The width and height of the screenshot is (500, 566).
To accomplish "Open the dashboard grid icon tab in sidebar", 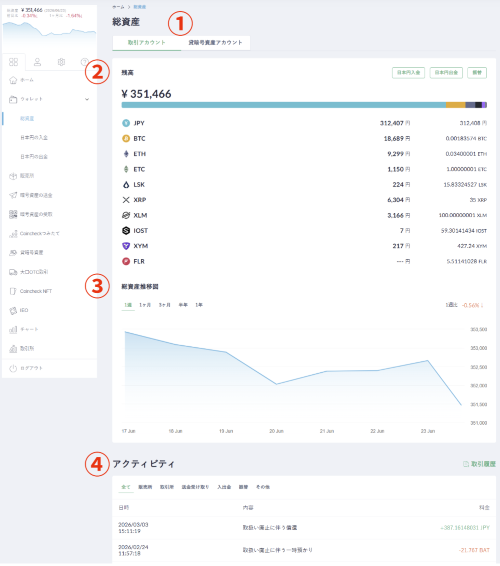I will tap(13, 62).
